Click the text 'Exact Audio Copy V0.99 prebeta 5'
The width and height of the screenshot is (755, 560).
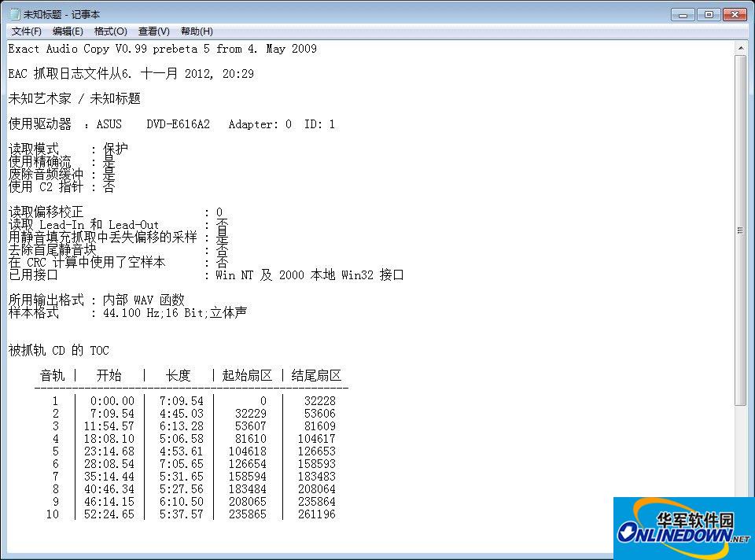pos(109,49)
